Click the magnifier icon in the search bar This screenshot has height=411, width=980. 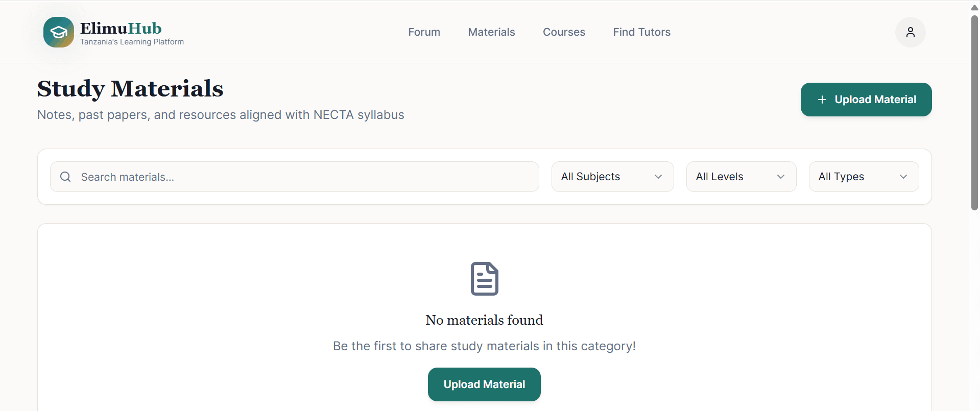click(65, 177)
